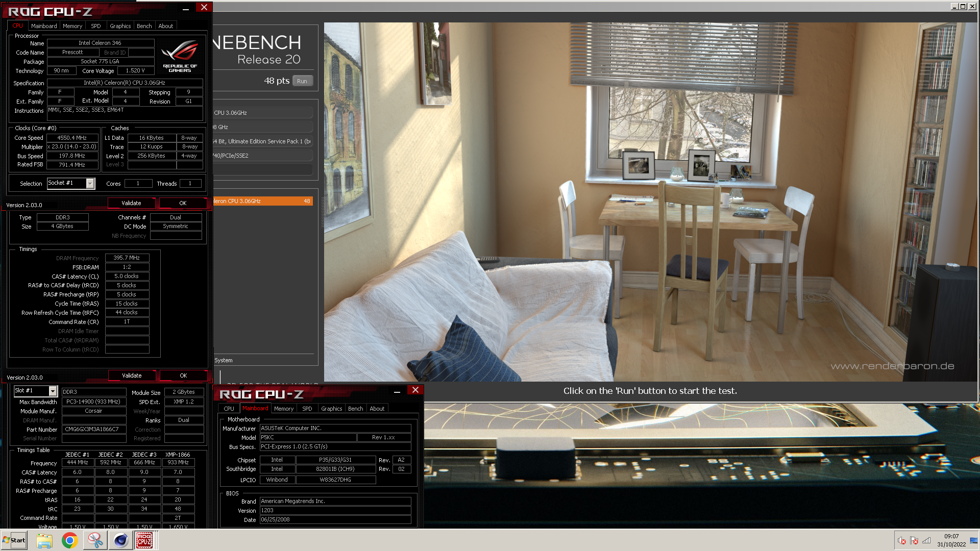Click the Core Voltage 1.520 V value
The image size is (980, 551).
pyautogui.click(x=135, y=70)
